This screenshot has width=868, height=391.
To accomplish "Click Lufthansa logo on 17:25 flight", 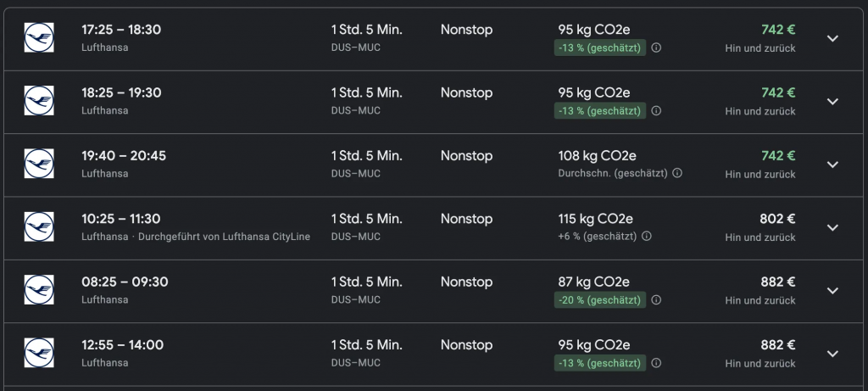I will pos(39,38).
